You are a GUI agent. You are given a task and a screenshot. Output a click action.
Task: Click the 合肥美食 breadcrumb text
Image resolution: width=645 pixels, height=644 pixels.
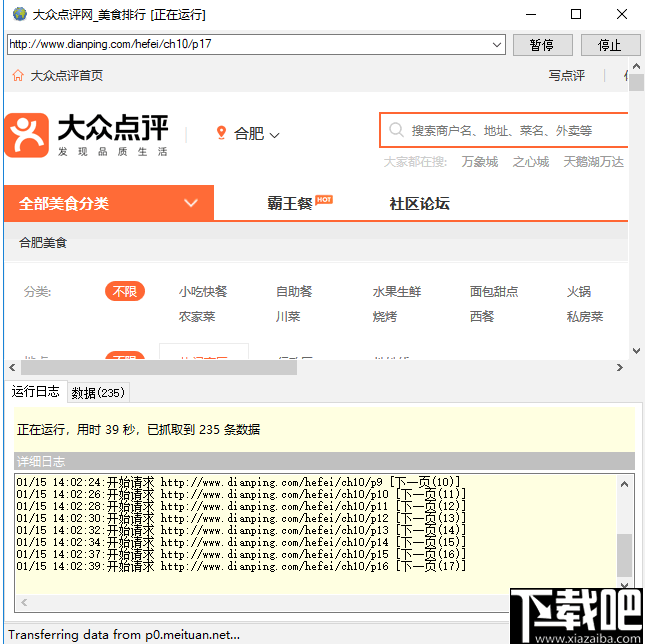tap(43, 243)
